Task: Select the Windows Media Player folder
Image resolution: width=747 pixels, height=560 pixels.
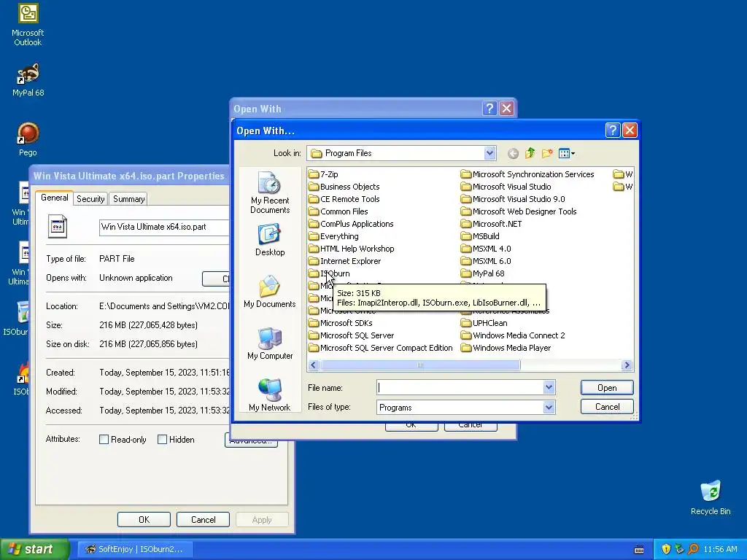Action: point(506,348)
